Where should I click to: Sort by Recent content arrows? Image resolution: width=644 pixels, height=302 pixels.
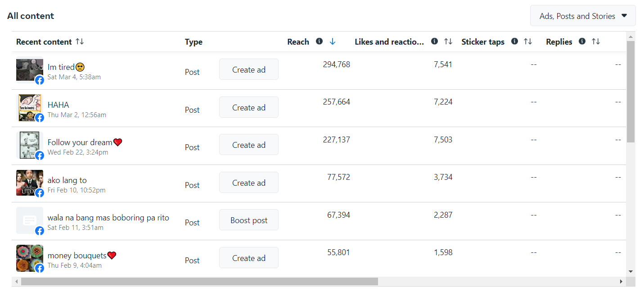[x=80, y=41]
